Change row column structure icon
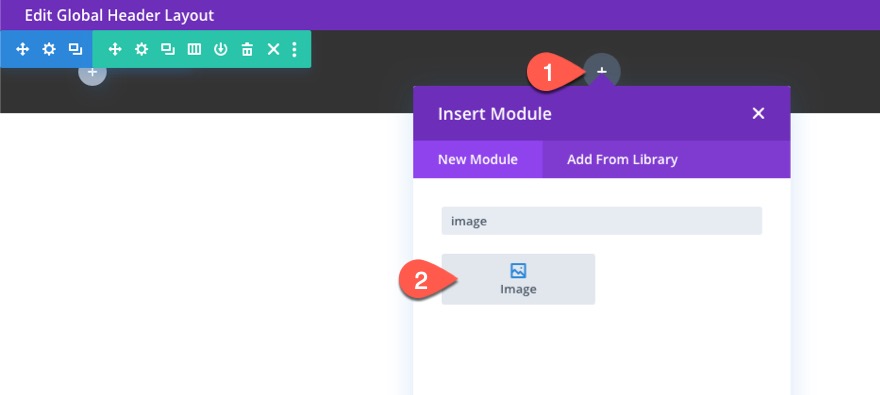The height and width of the screenshot is (395, 880). click(x=194, y=49)
